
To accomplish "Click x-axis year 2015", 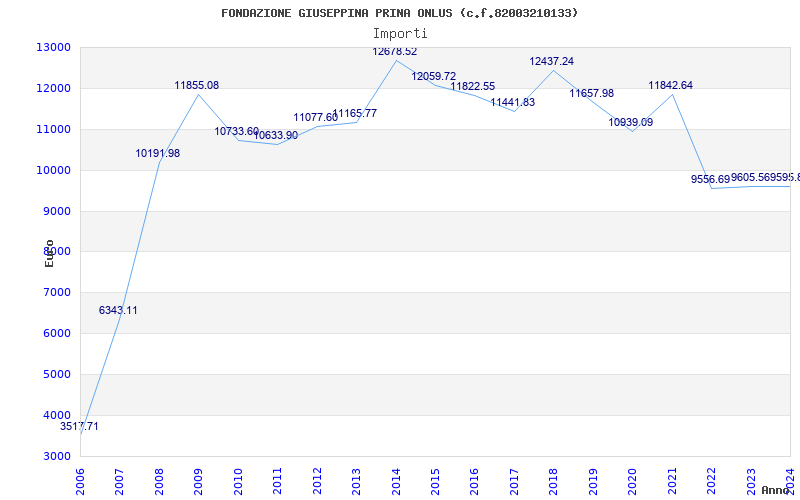I will pyautogui.click(x=435, y=481).
